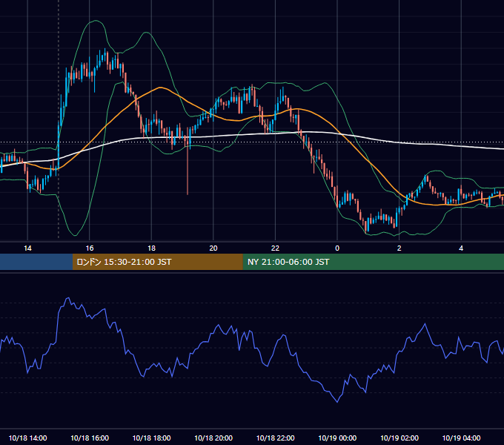Click the orange moving average peak near 18:00
This screenshot has width=504, height=445.
tap(160, 88)
